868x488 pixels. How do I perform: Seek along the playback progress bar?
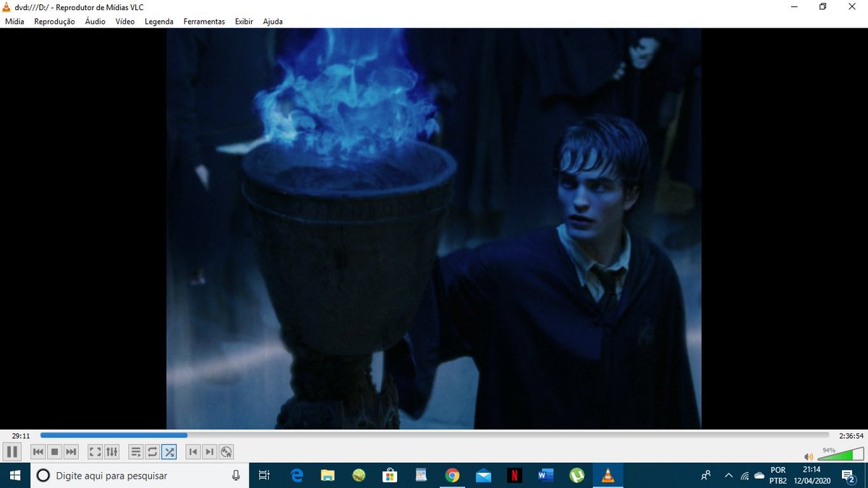434,435
